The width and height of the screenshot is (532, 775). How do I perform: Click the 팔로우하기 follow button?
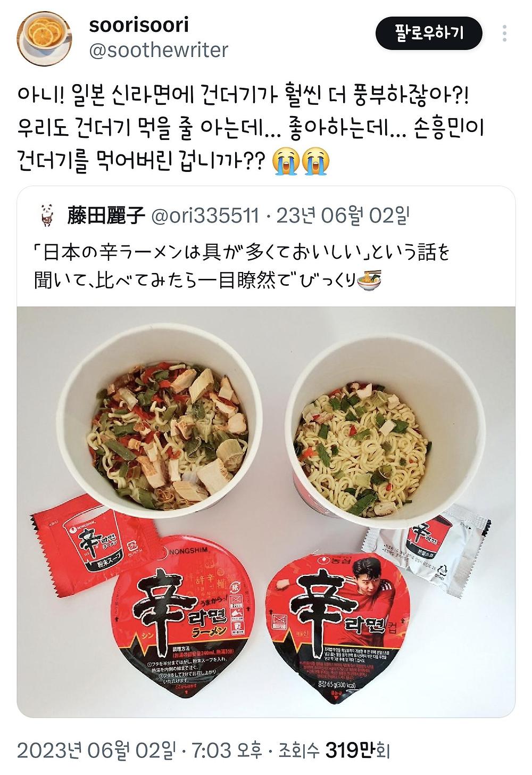(x=429, y=34)
